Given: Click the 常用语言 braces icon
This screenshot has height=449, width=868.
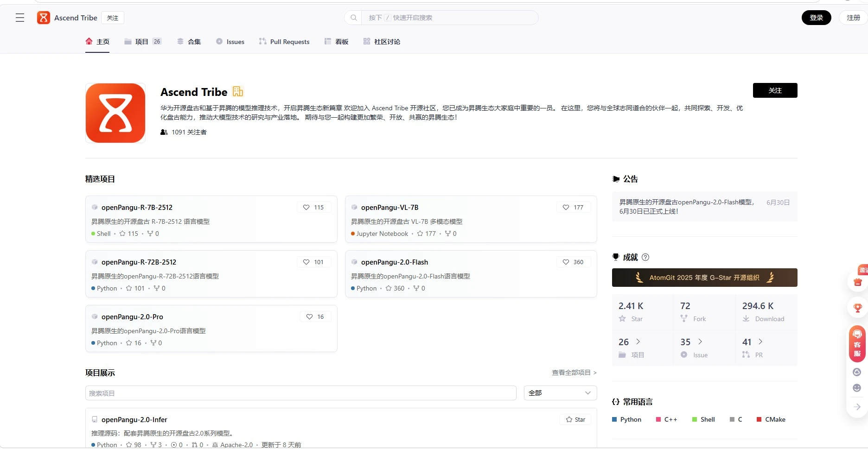Looking at the screenshot, I should (x=616, y=402).
